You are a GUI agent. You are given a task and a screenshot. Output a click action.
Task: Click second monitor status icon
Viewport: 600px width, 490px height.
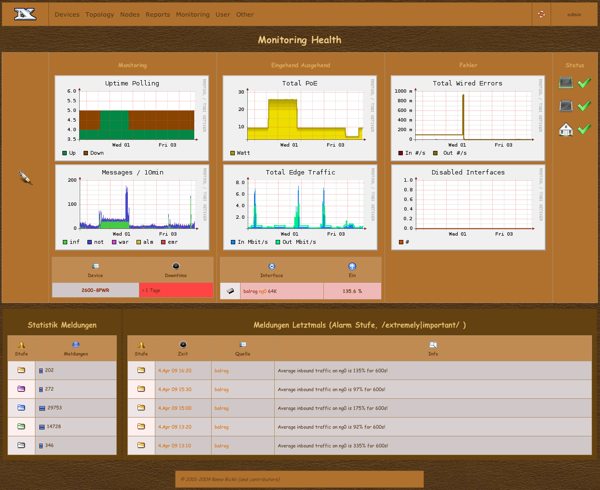566,106
